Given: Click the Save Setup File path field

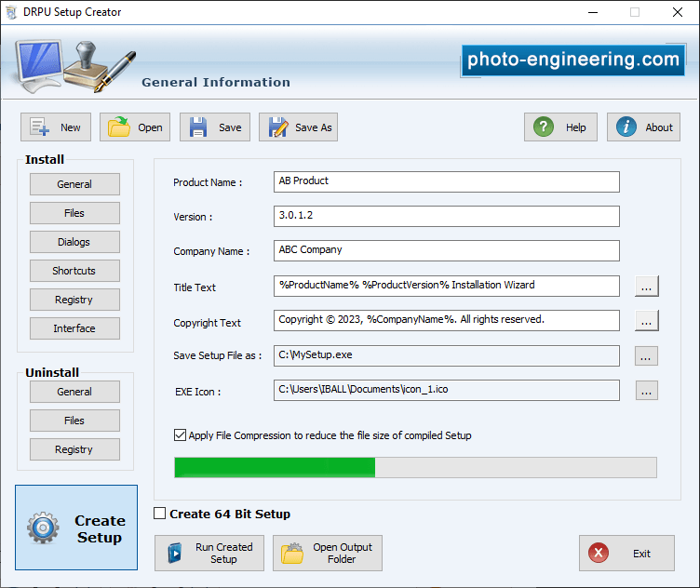Looking at the screenshot, I should (x=447, y=355).
